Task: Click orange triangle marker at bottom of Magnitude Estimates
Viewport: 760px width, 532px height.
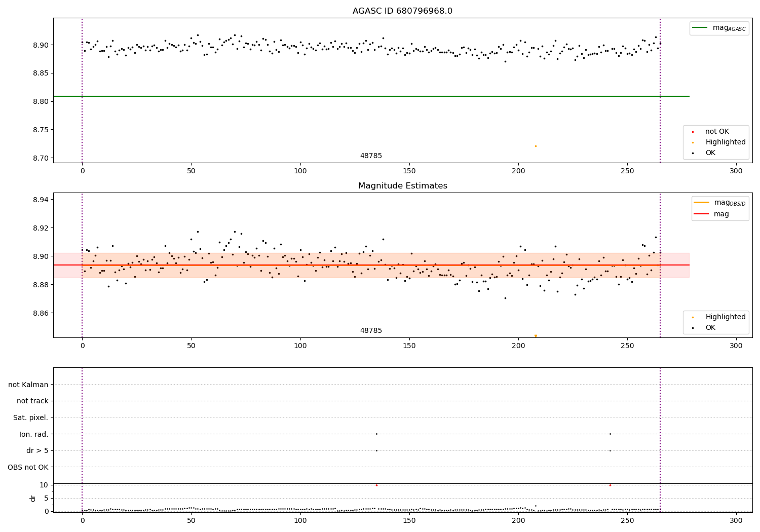Action: (x=536, y=336)
